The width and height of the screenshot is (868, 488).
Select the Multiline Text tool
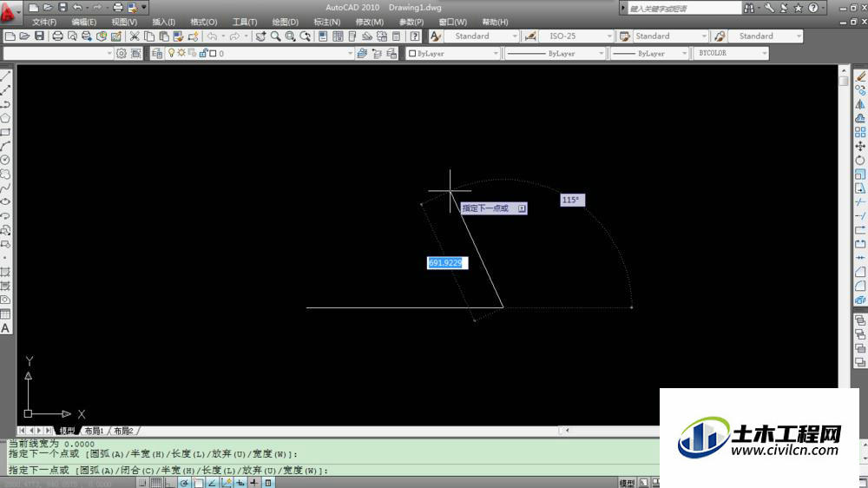[5, 328]
